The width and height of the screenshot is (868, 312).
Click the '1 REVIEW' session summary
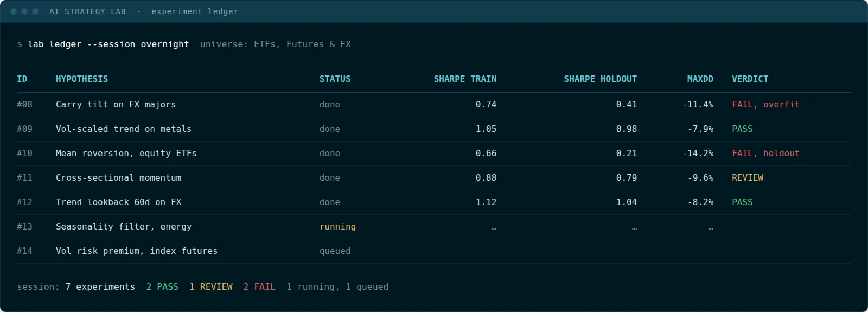[x=210, y=287]
